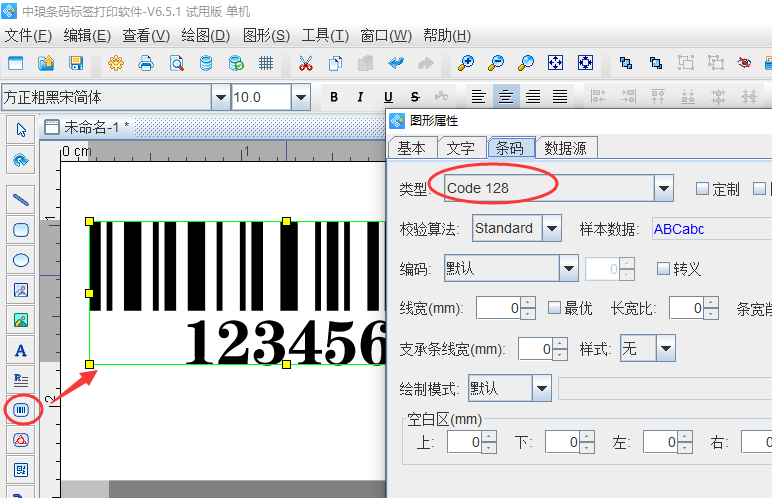Viewport: 772px width, 498px height.
Task: Select the rounded rectangle tool
Action: coord(21,230)
